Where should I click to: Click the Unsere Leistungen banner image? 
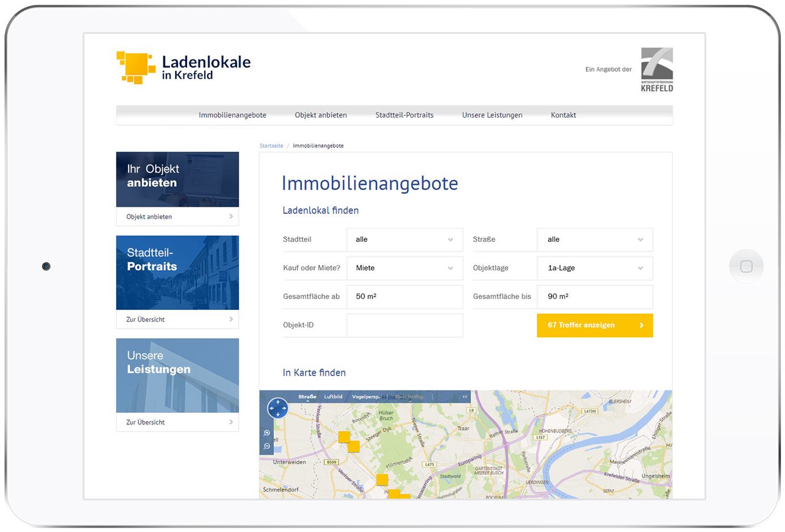pos(177,376)
